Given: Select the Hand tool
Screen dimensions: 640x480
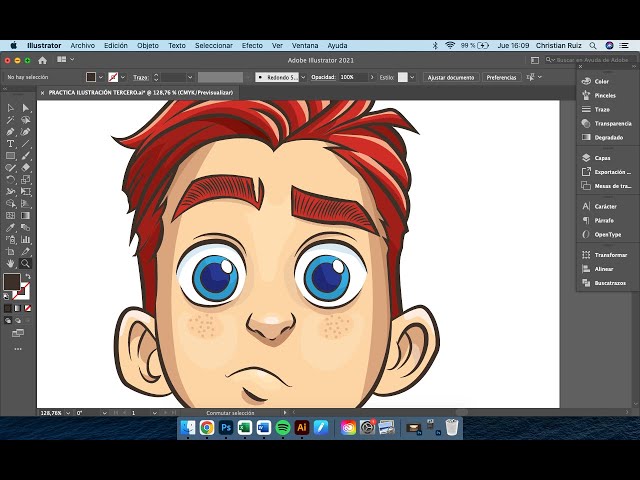Looking at the screenshot, I should [10, 263].
